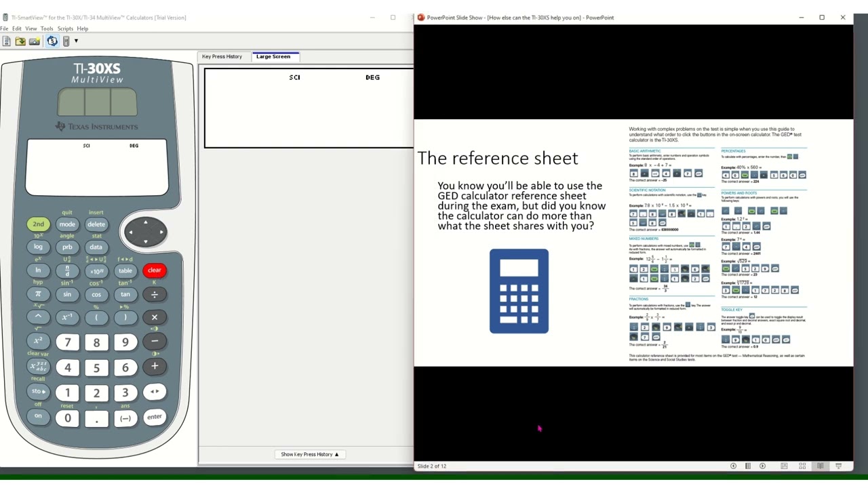Click the number 0 key
The image size is (868, 488).
(x=67, y=419)
